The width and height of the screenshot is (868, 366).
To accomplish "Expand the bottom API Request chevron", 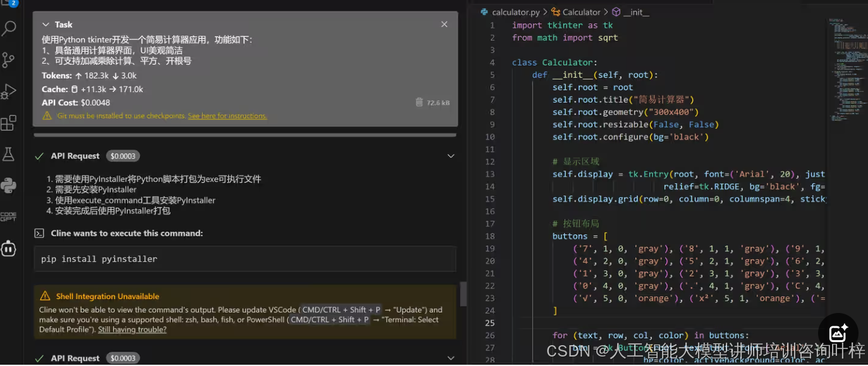I will [x=450, y=358].
